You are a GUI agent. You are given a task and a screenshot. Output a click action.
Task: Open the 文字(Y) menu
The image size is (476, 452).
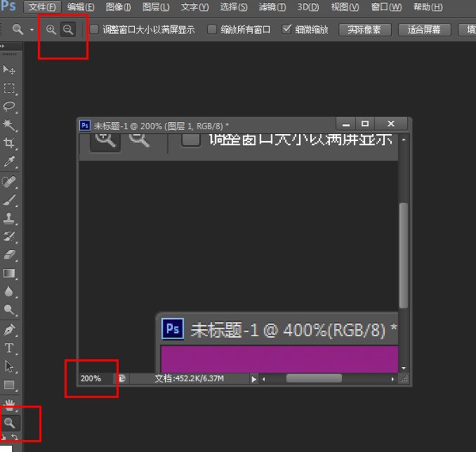coord(194,6)
